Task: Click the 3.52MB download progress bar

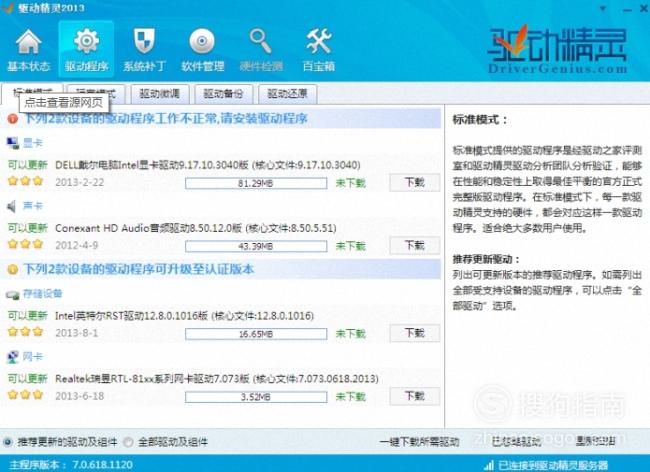Action: [x=256, y=397]
